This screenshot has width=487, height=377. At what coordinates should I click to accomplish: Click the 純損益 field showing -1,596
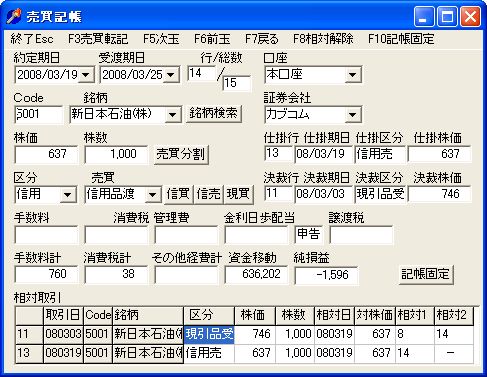(x=326, y=275)
